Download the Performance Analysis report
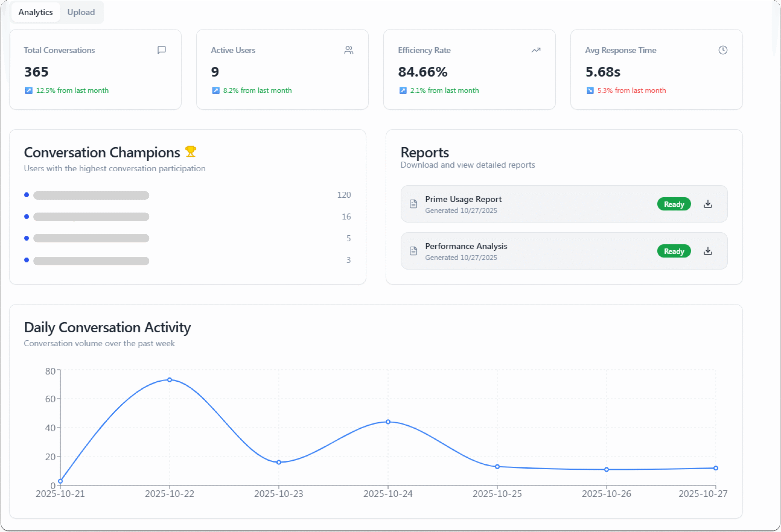This screenshot has width=781, height=532. (708, 251)
